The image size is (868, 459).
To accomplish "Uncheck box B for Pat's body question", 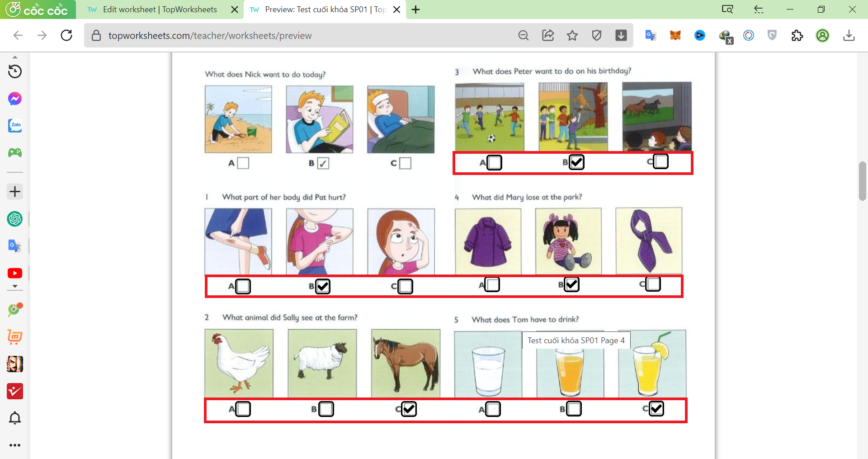I will pos(323,286).
